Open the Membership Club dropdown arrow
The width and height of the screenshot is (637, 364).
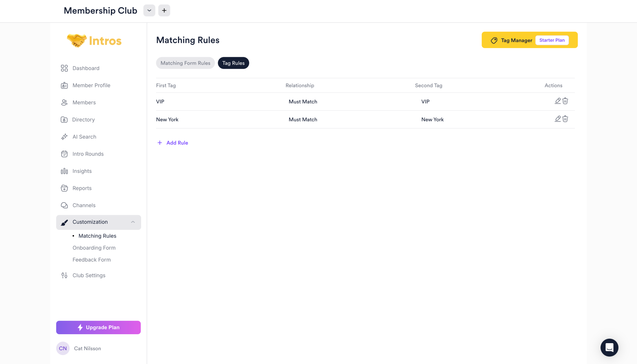tap(149, 11)
